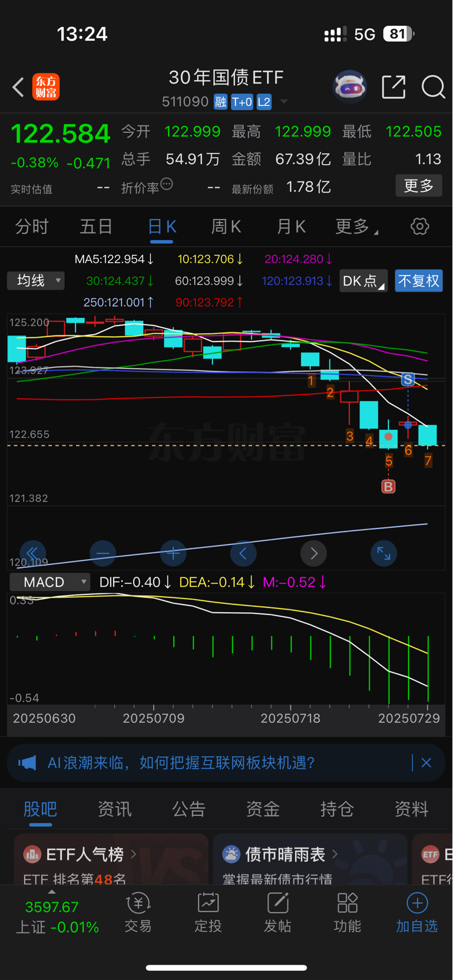Jump to earliest chart data button
Image resolution: width=453 pixels, height=980 pixels.
[x=32, y=553]
